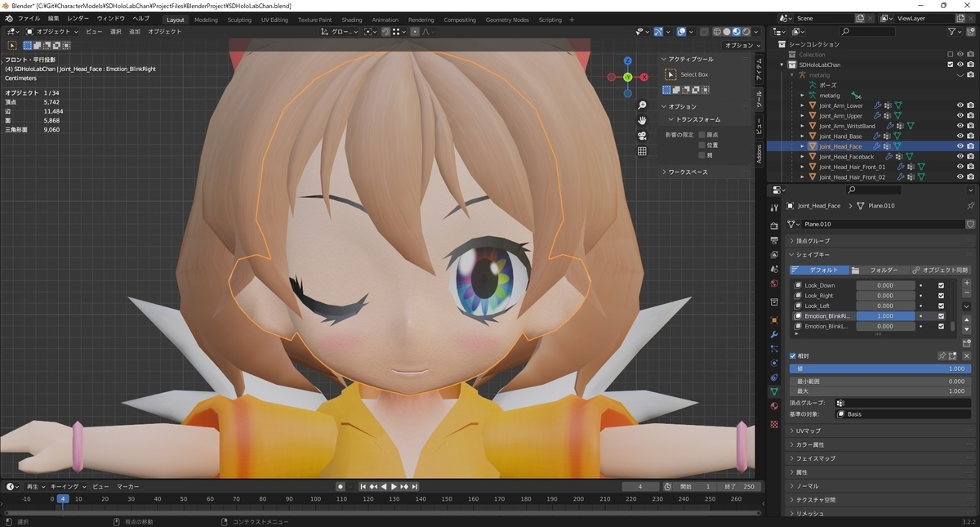Image resolution: width=980 pixels, height=527 pixels.
Task: Toggle X-ray display in viewport header
Action: tap(703, 31)
